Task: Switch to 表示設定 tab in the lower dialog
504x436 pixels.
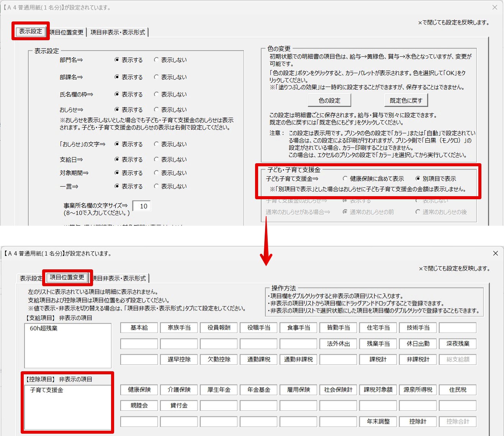Action: pyautogui.click(x=31, y=278)
